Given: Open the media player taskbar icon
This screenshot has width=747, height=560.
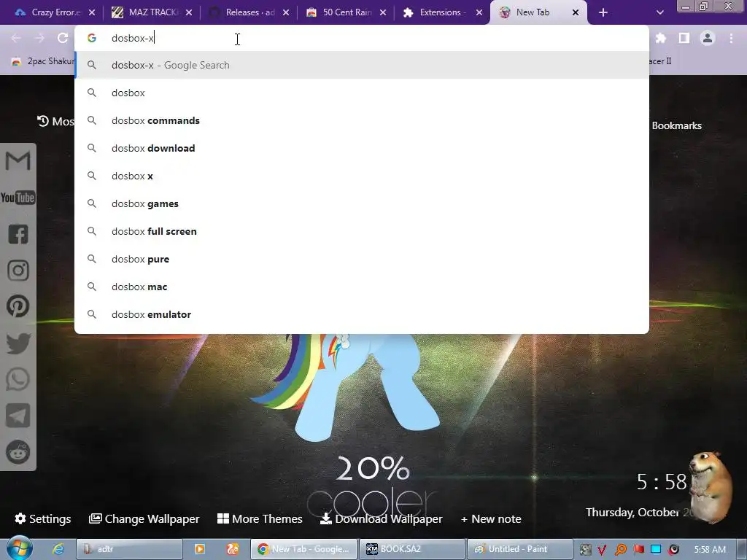Looking at the screenshot, I should [x=200, y=549].
